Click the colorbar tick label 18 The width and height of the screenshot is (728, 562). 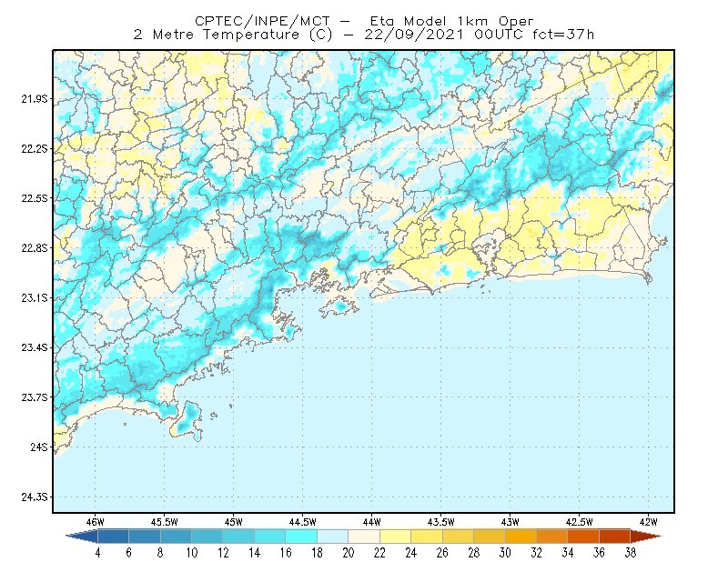[317, 553]
